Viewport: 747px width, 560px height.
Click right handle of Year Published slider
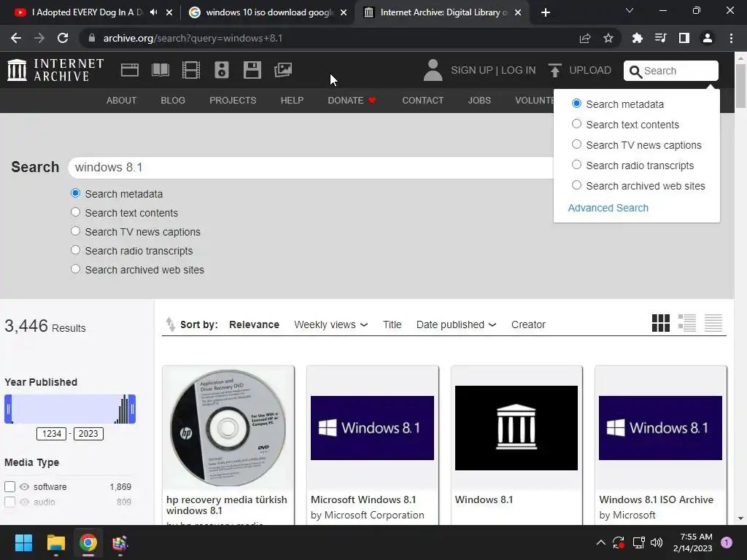(x=132, y=408)
